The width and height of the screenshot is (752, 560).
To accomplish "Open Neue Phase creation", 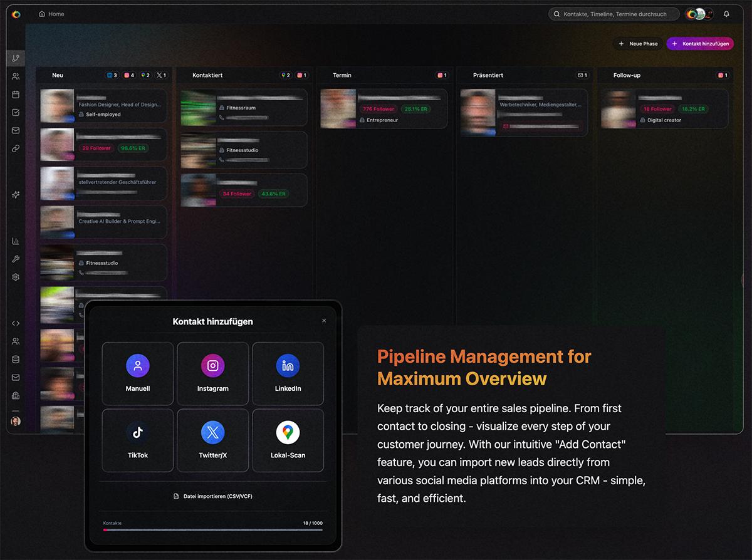I will pos(638,43).
